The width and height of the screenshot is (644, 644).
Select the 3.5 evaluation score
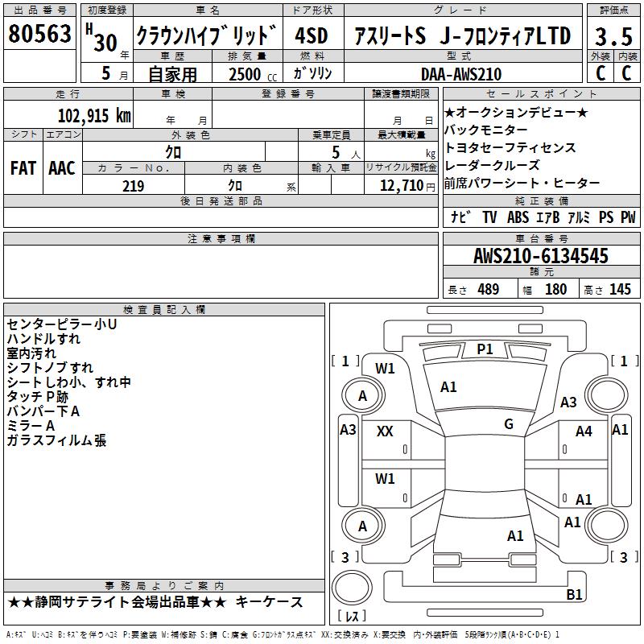pos(612,35)
